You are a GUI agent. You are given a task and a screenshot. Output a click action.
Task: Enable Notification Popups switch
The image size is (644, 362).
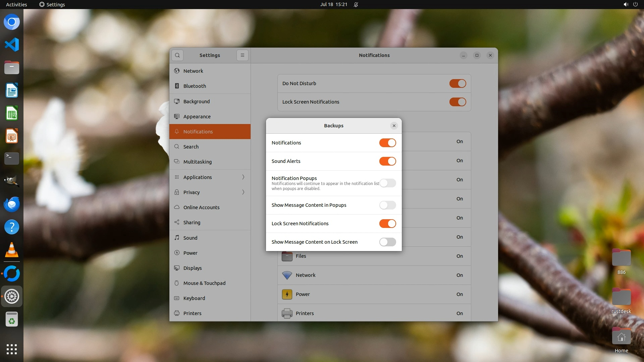click(x=387, y=183)
